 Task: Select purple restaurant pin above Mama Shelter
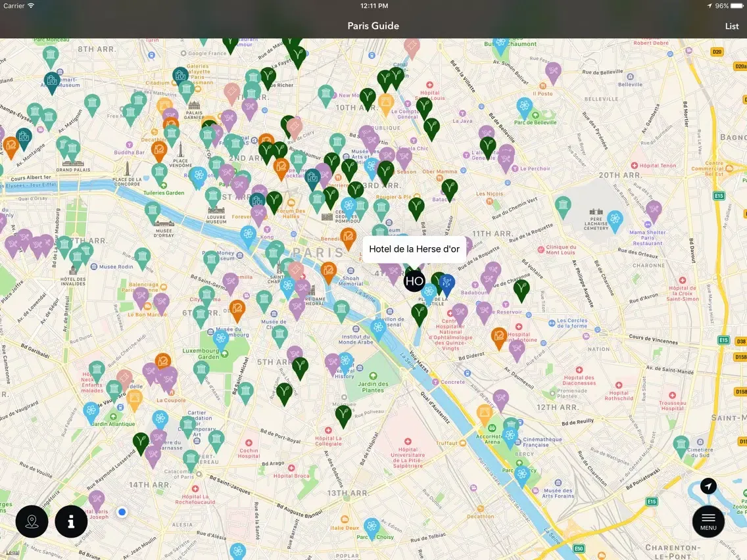(x=653, y=210)
